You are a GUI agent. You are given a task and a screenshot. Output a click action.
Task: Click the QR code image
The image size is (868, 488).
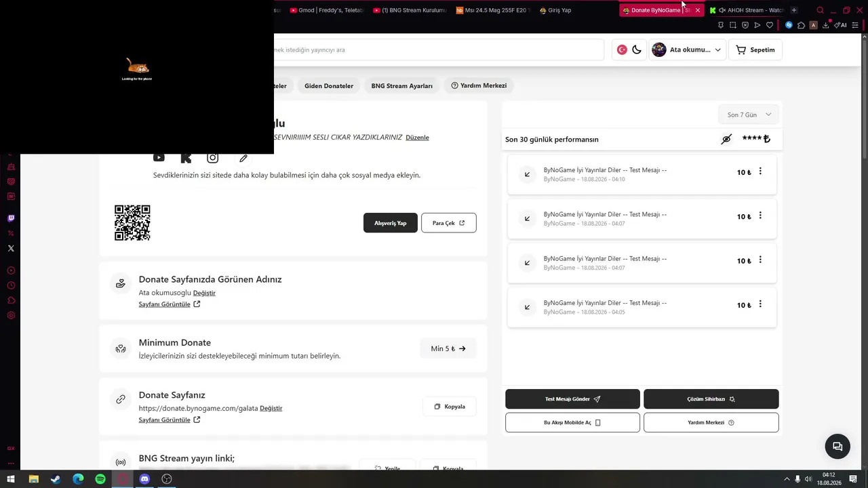(x=132, y=223)
